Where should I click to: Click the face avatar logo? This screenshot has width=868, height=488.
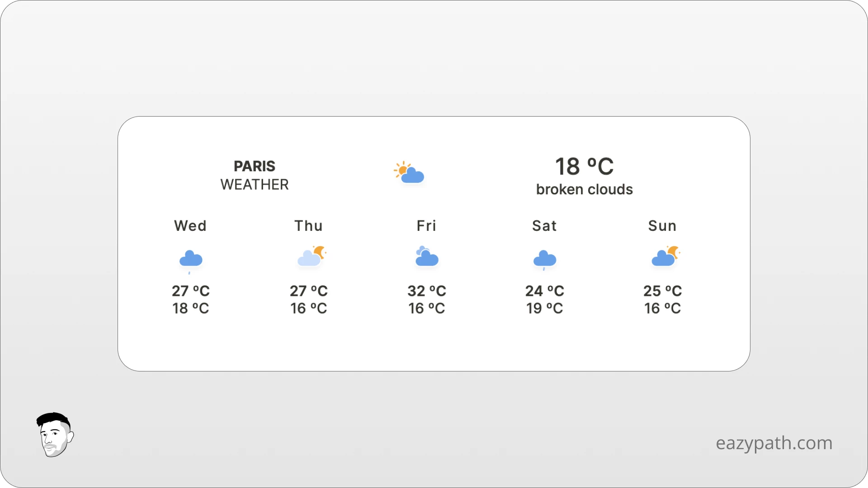point(54,434)
